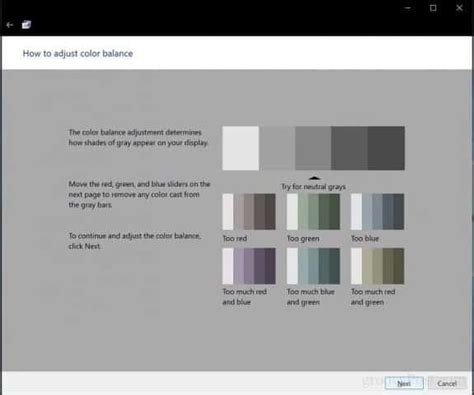
Task: Click the middle neutral gray bar
Action: (x=313, y=148)
